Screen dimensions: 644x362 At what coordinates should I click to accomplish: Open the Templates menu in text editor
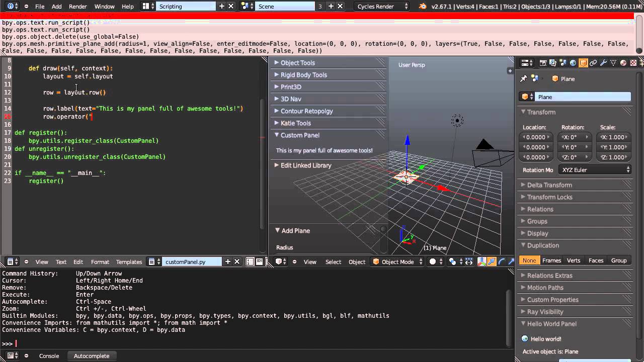pos(129,261)
